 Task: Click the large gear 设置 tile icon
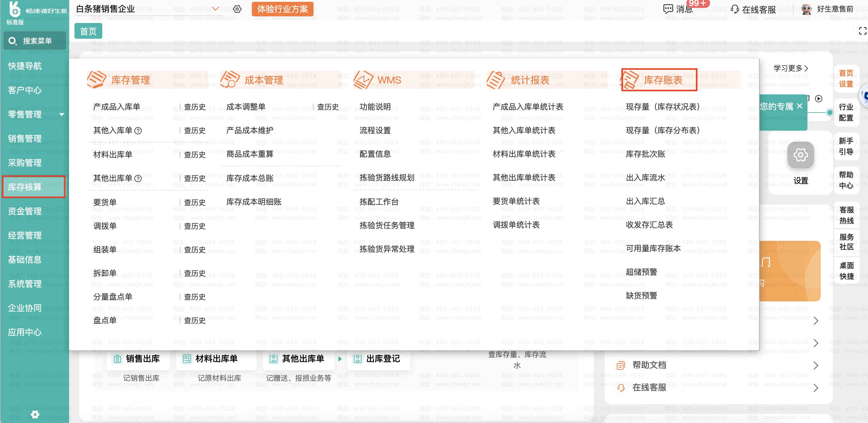click(801, 155)
